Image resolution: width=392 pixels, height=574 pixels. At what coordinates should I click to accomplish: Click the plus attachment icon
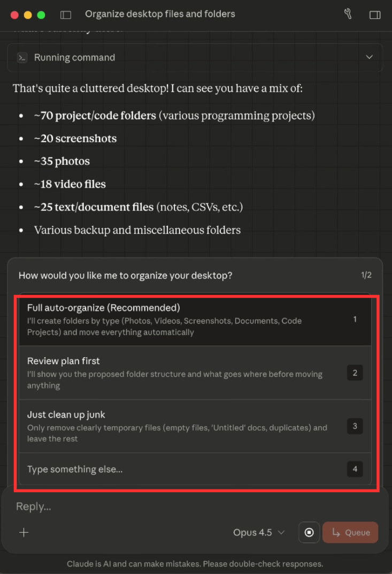click(24, 532)
